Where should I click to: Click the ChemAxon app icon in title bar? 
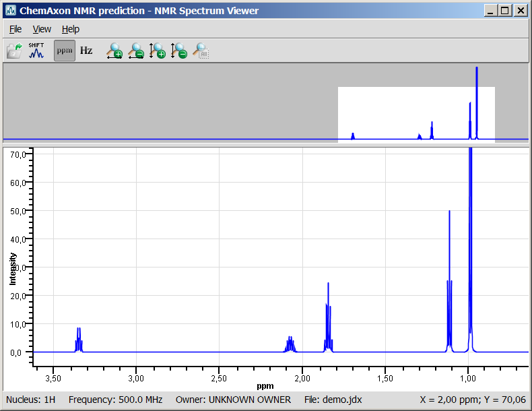(11, 11)
